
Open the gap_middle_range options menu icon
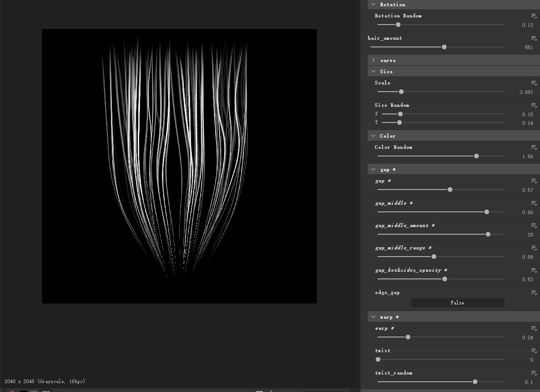(x=534, y=248)
